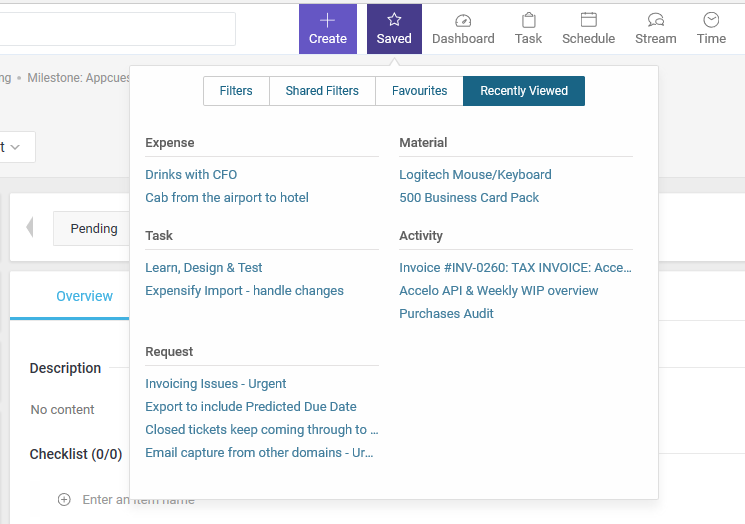Open Closed tickets keep coming through request
The width and height of the screenshot is (745, 524).
tap(262, 429)
